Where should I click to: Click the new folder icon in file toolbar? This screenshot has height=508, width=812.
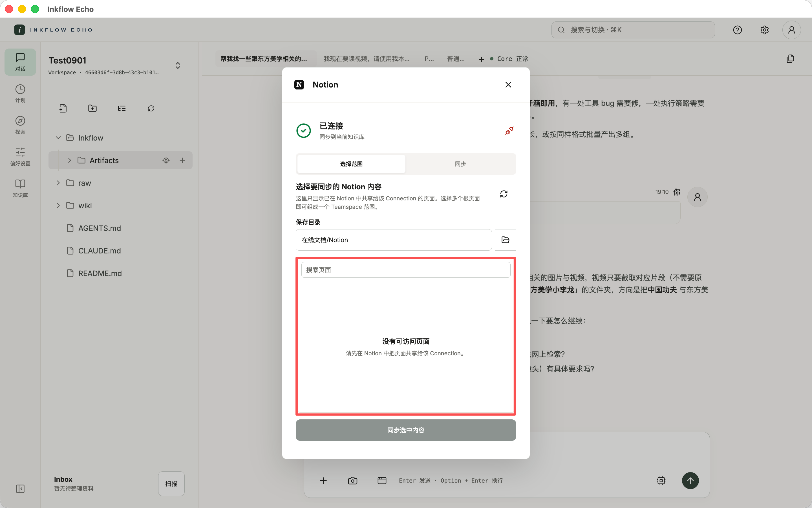tap(92, 108)
